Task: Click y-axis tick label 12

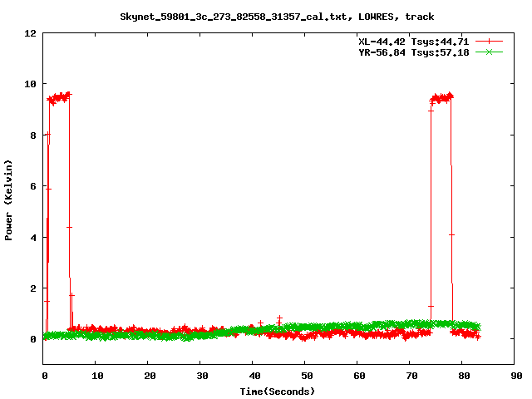Action: 30,33
